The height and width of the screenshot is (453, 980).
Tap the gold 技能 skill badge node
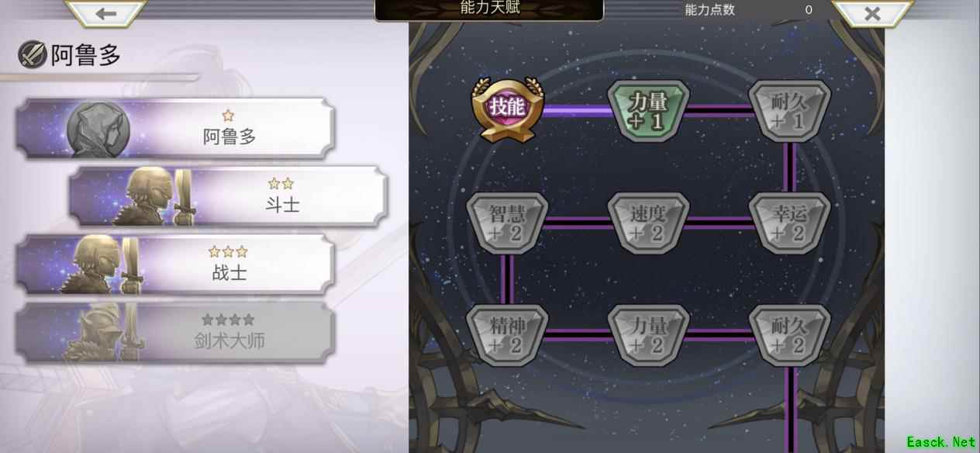(x=508, y=109)
